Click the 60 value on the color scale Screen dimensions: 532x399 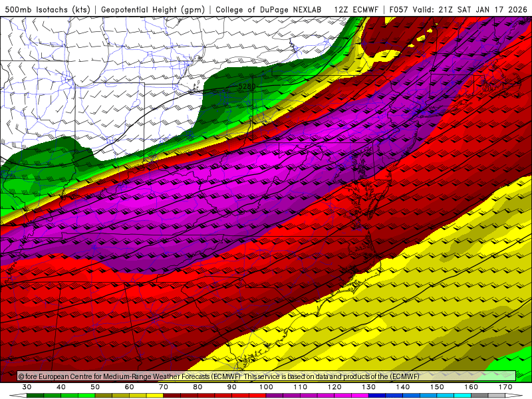pyautogui.click(x=129, y=387)
